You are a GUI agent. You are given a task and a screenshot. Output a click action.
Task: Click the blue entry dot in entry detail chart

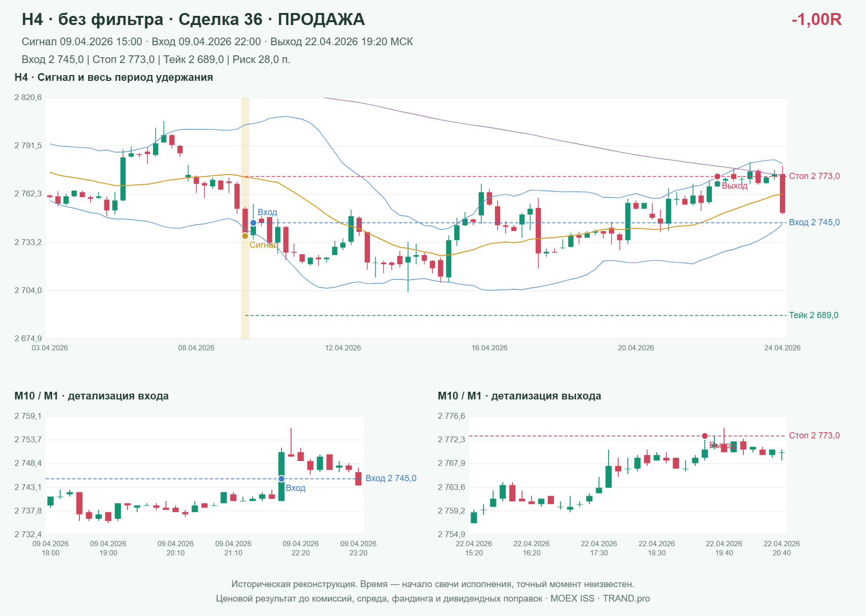tap(281, 479)
